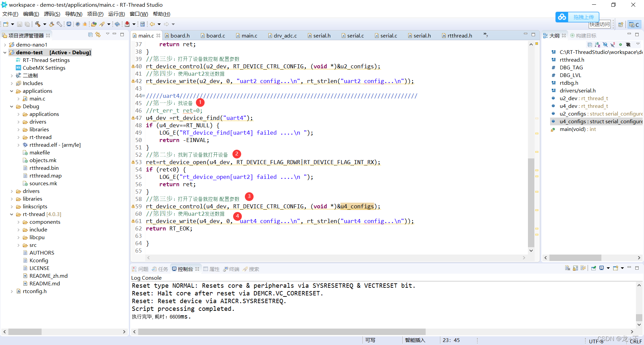This screenshot has width=644, height=345.
Task: Click pin console icon
Action: point(593,268)
